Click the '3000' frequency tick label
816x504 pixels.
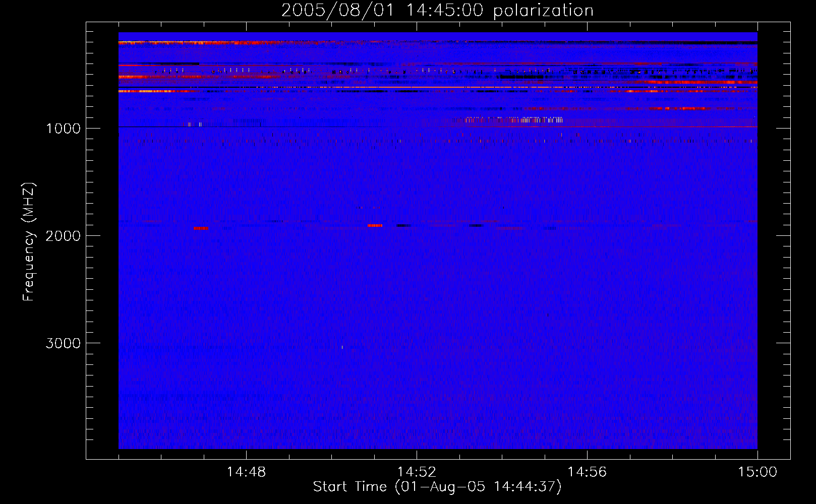tap(63, 343)
